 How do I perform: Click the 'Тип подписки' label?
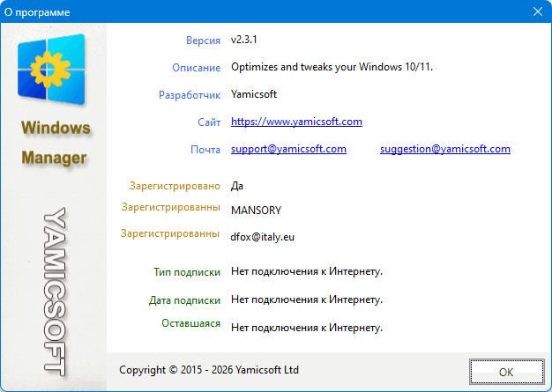187,272
